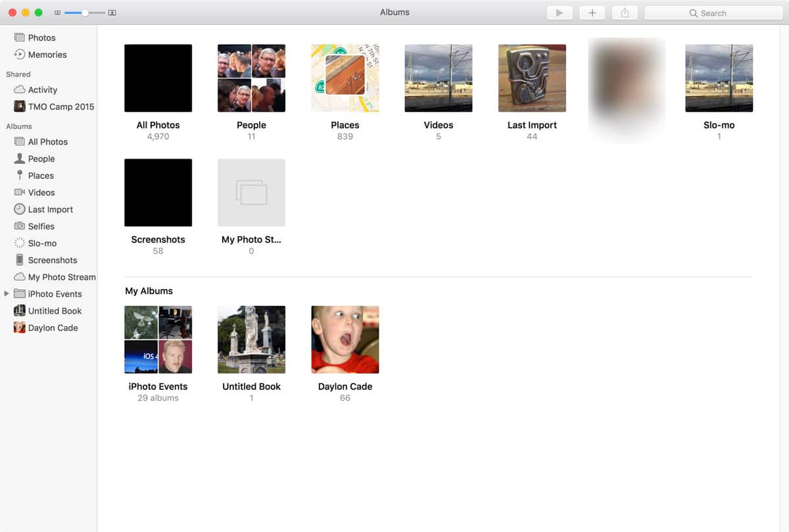Select People icon in sidebar
The width and height of the screenshot is (789, 532).
click(x=20, y=158)
